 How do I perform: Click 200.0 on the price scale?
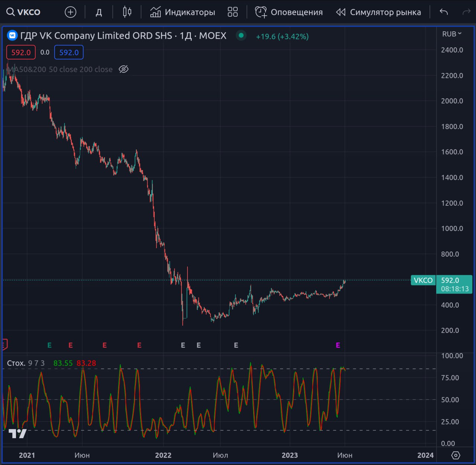click(450, 330)
